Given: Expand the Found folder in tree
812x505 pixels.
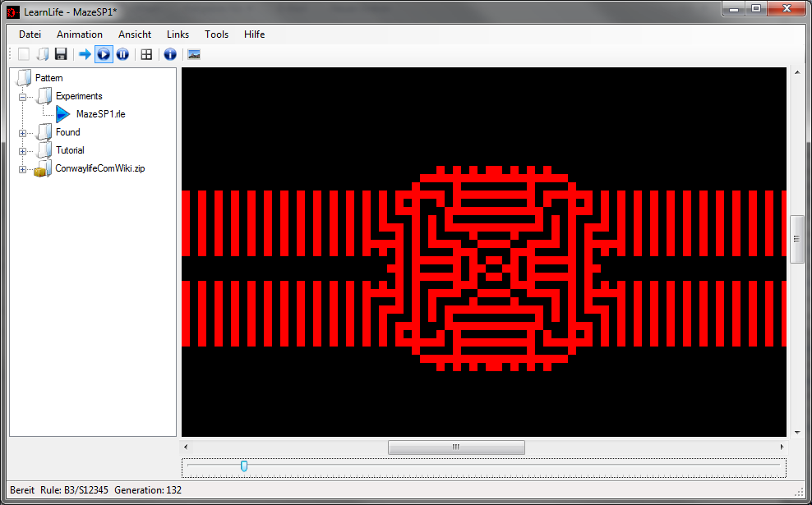Looking at the screenshot, I should point(23,133).
